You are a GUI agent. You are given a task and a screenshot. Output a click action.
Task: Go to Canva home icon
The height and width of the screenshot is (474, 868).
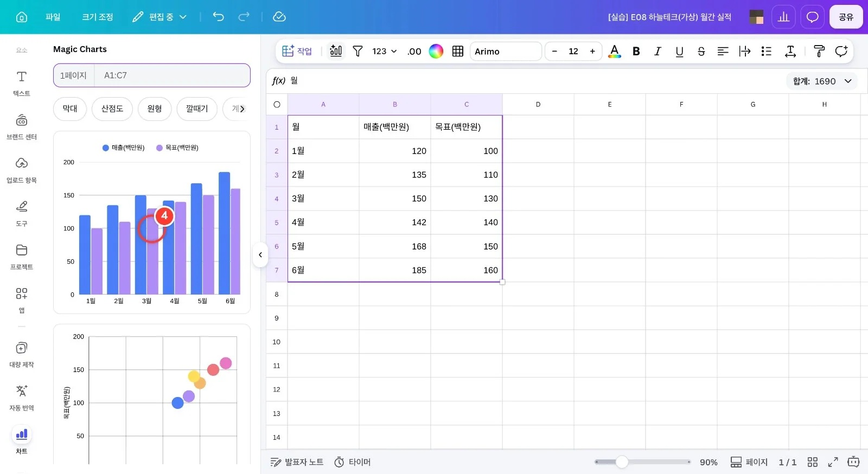(x=22, y=17)
